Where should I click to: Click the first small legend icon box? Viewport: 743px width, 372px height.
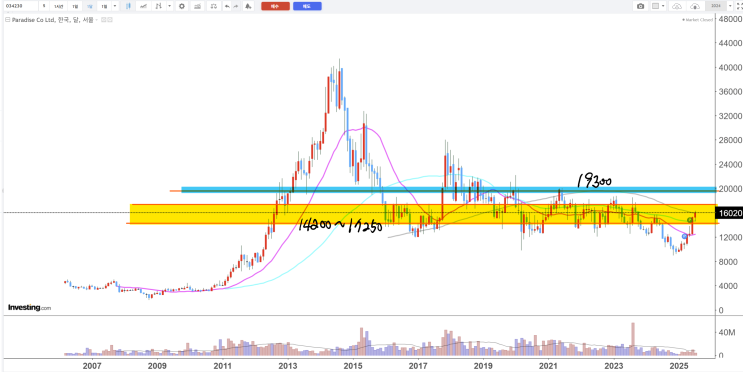click(103, 19)
